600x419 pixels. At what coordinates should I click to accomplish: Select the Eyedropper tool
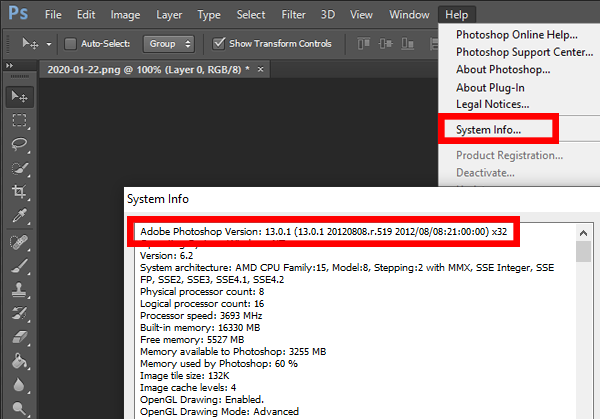pos(20,215)
